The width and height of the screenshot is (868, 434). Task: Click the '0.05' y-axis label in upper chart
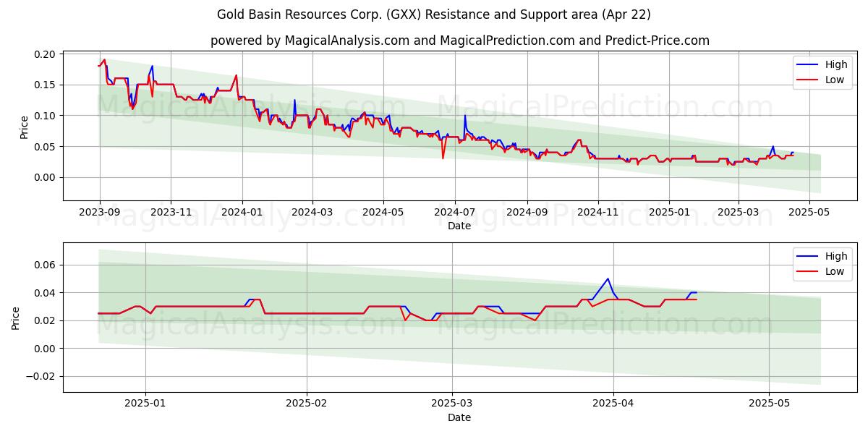point(45,147)
